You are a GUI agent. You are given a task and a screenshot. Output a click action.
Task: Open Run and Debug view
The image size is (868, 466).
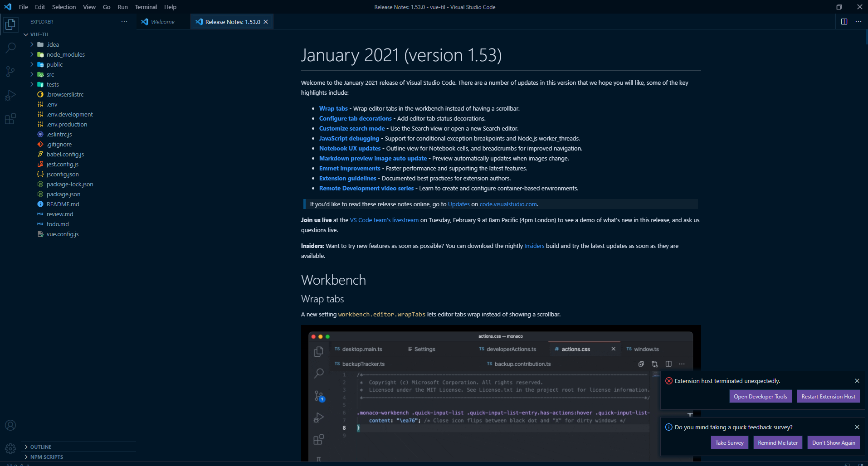(10, 95)
